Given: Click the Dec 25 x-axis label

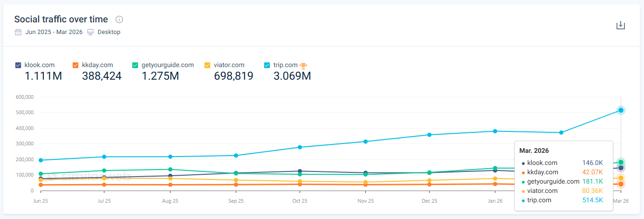Looking at the screenshot, I should pos(429,201).
